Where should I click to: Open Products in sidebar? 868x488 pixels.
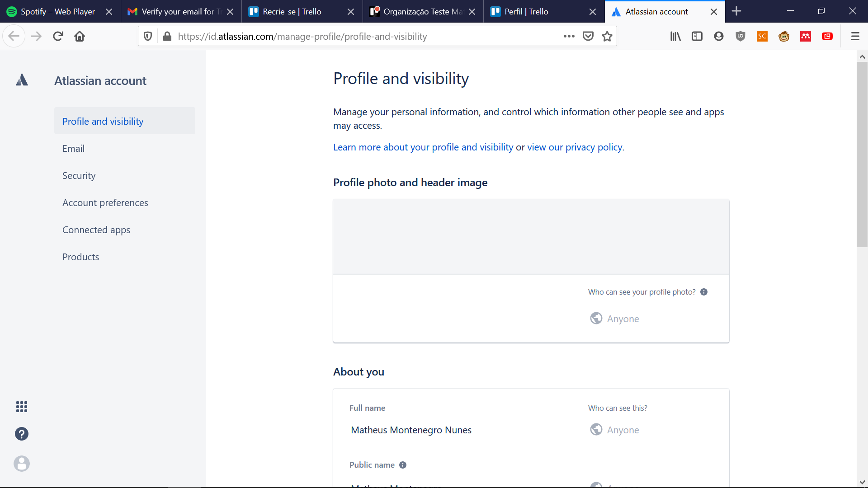[125, 257]
